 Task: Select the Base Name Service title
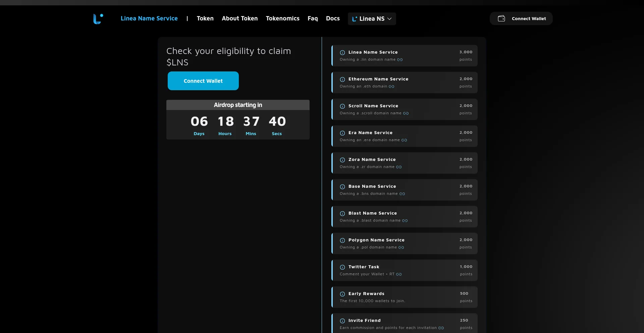(x=372, y=186)
